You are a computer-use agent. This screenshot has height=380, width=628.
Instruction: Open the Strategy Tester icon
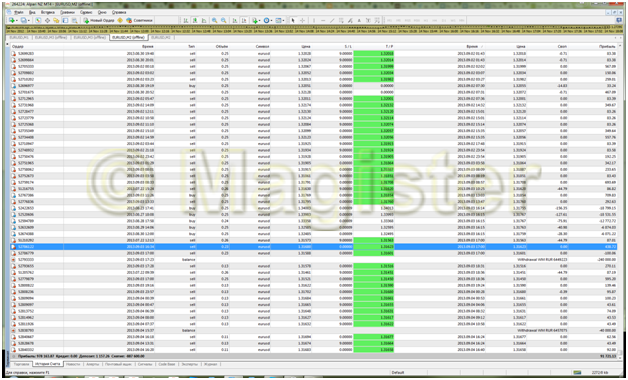tap(74, 20)
